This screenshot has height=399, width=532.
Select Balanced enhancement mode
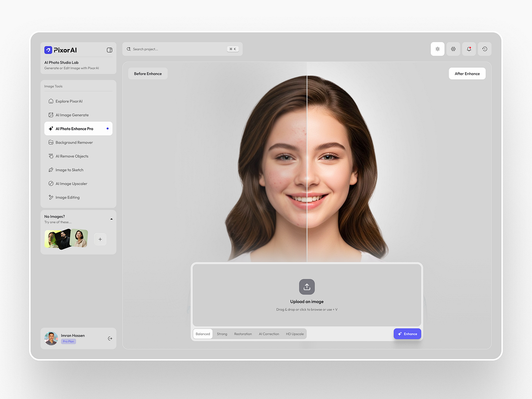click(x=203, y=334)
